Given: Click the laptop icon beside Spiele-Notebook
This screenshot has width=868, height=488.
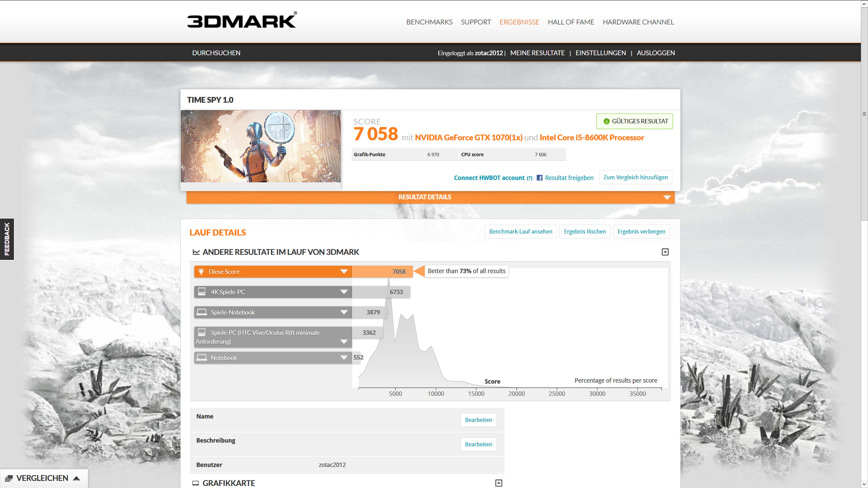Looking at the screenshot, I should coord(202,312).
